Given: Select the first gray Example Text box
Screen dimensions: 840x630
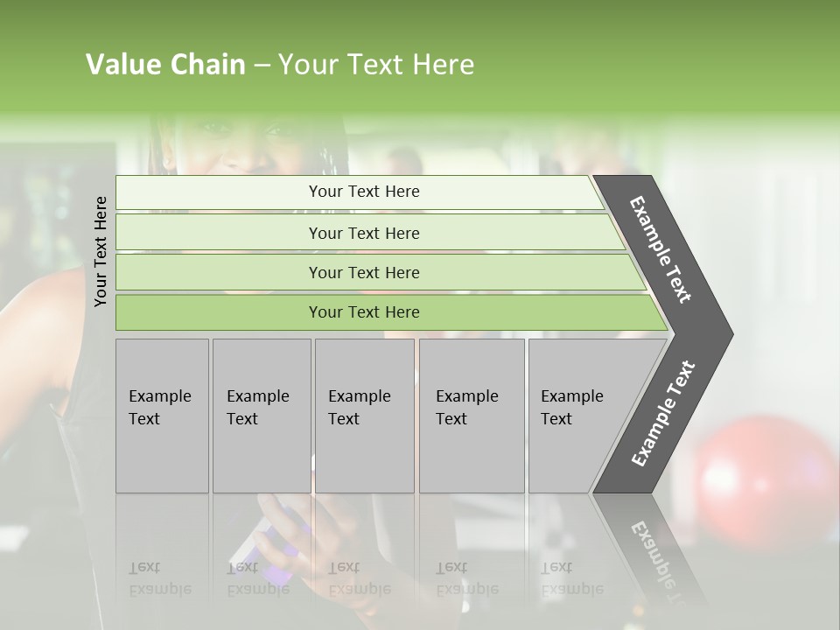Looking at the screenshot, I should pos(162,416).
